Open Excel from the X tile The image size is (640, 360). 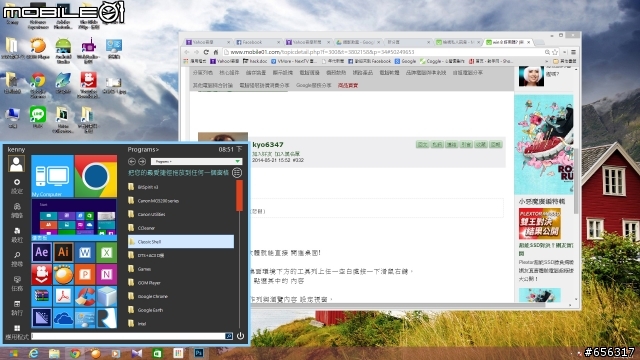[106, 252]
